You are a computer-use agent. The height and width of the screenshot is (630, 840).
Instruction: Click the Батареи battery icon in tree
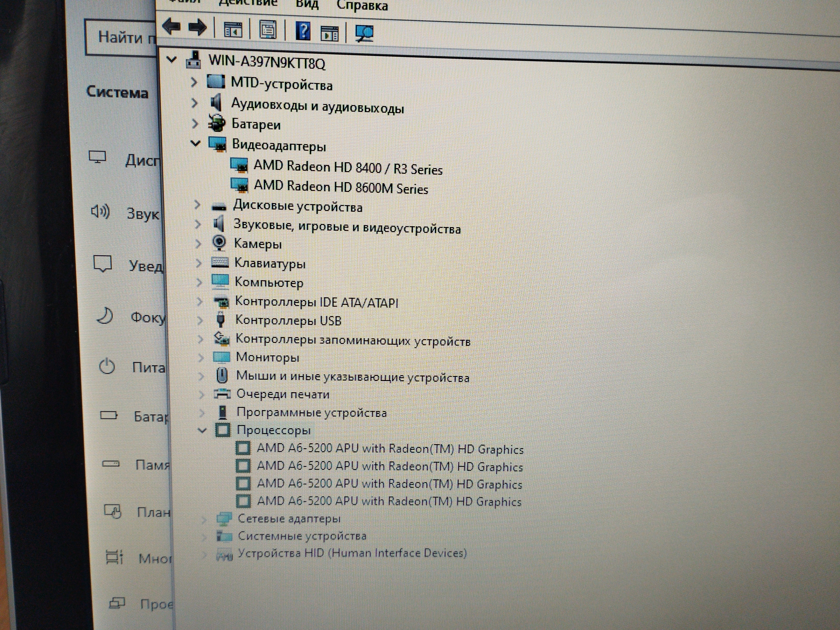point(217,123)
